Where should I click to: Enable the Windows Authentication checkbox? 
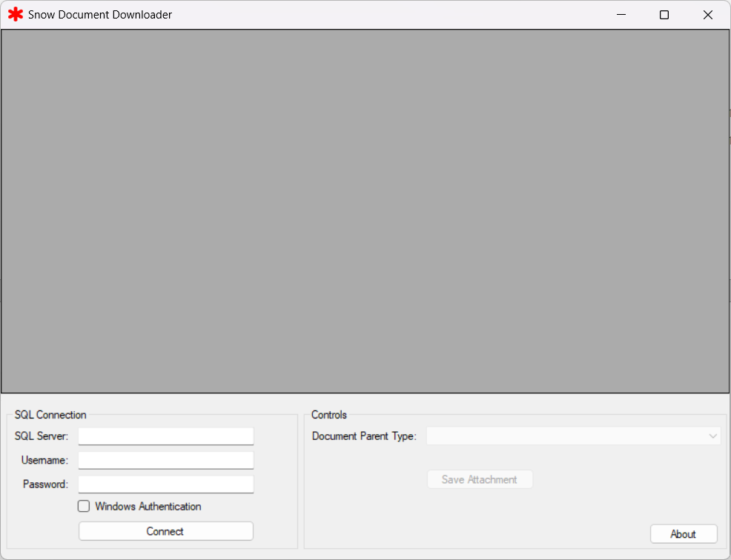(x=84, y=507)
